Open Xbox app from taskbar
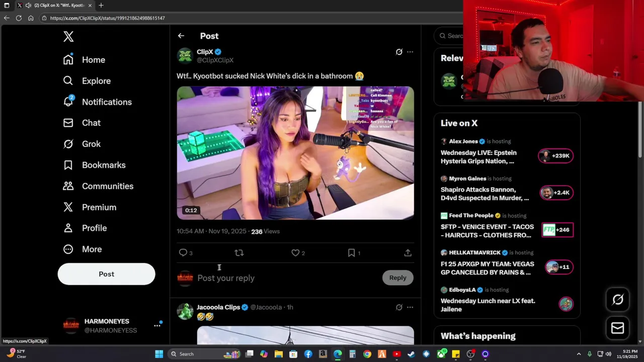Screen dimensions: 644x362 pos(441,354)
